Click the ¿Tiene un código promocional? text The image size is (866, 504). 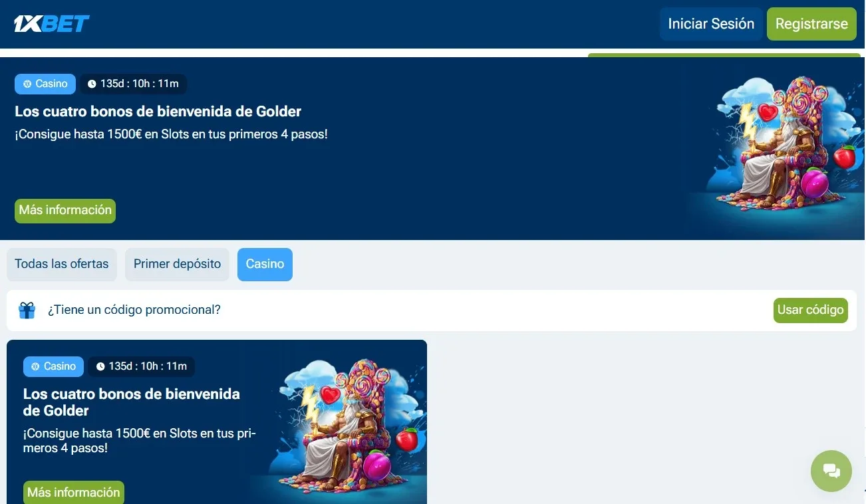[x=134, y=310]
